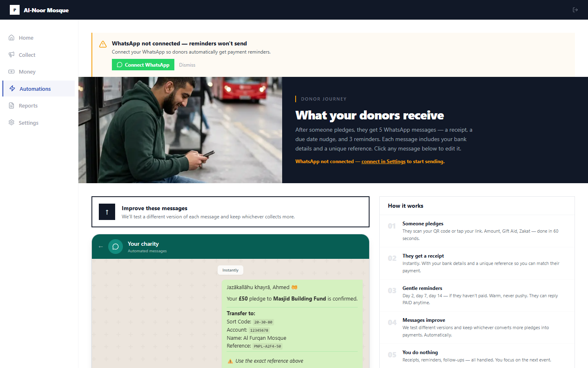Click the Settings gear icon
Viewport: 588px width, 368px height.
11,123
